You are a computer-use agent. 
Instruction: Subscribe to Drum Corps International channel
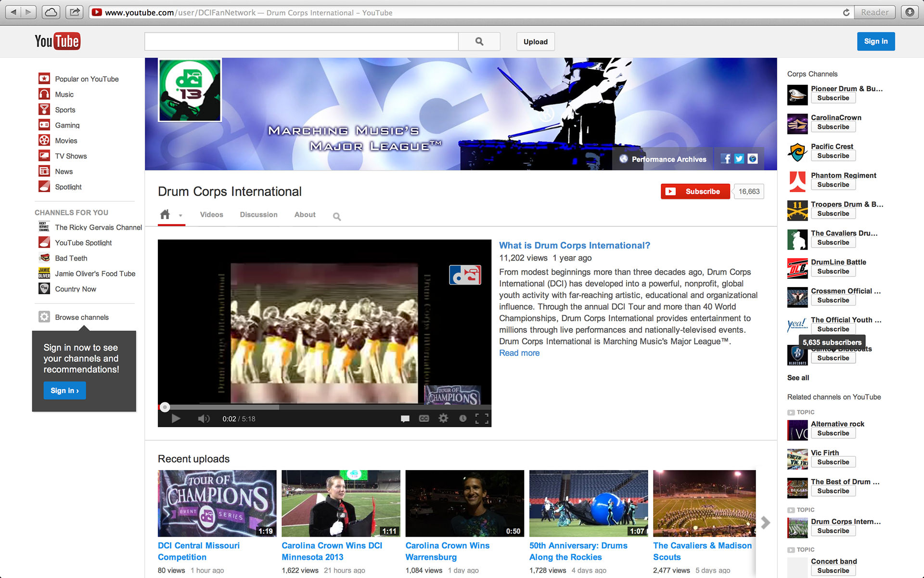695,191
